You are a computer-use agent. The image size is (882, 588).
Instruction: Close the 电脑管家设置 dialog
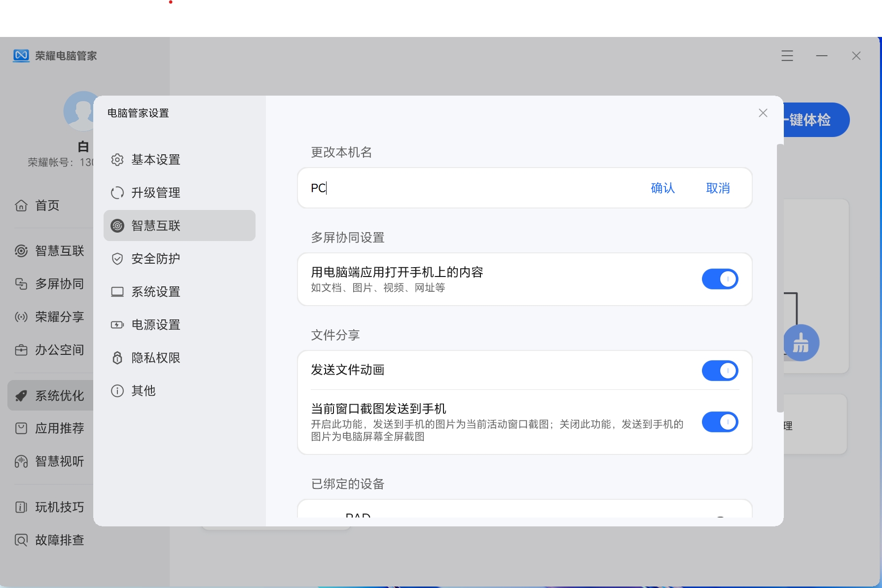tap(763, 113)
